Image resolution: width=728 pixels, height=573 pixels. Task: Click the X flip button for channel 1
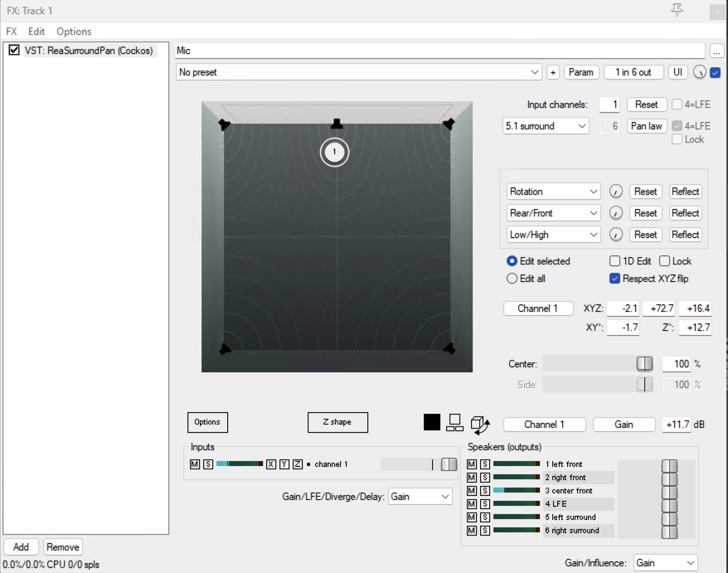tap(271, 464)
